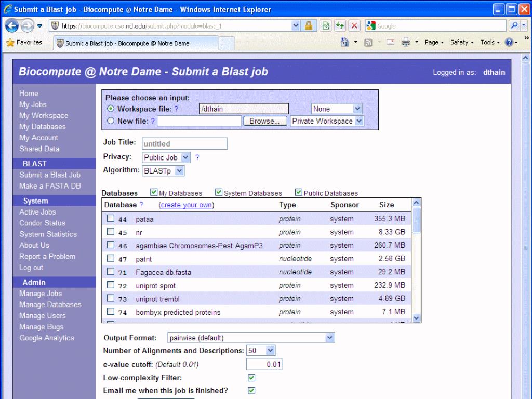Click the search magnifier icon beside Google box
Image resolution: width=532 pixels, height=399 pixels.
click(514, 26)
